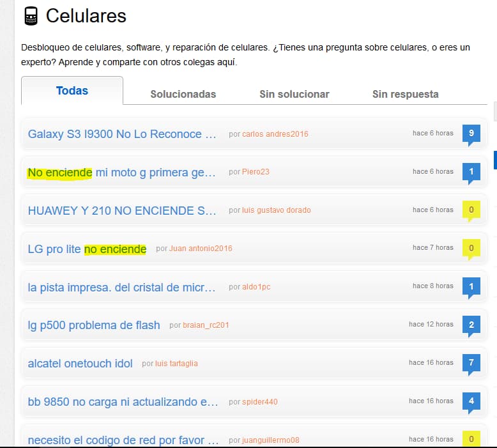This screenshot has width=497, height=448.
Task: Click the Celulares page heading
Action: [86, 16]
